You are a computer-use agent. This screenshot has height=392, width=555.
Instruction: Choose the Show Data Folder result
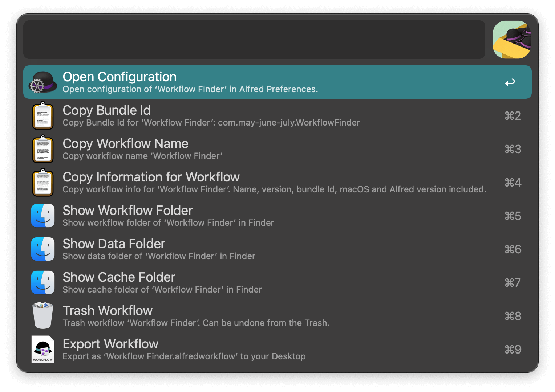pyautogui.click(x=277, y=249)
